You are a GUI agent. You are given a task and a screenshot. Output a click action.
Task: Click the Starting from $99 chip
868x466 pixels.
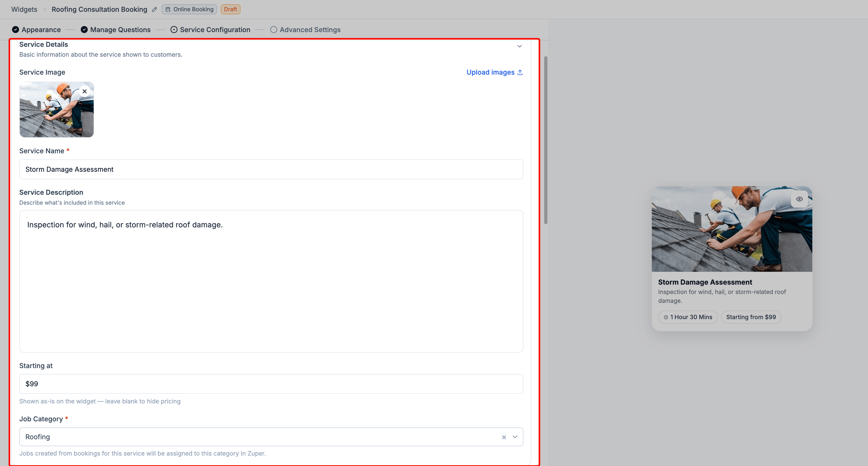click(751, 317)
